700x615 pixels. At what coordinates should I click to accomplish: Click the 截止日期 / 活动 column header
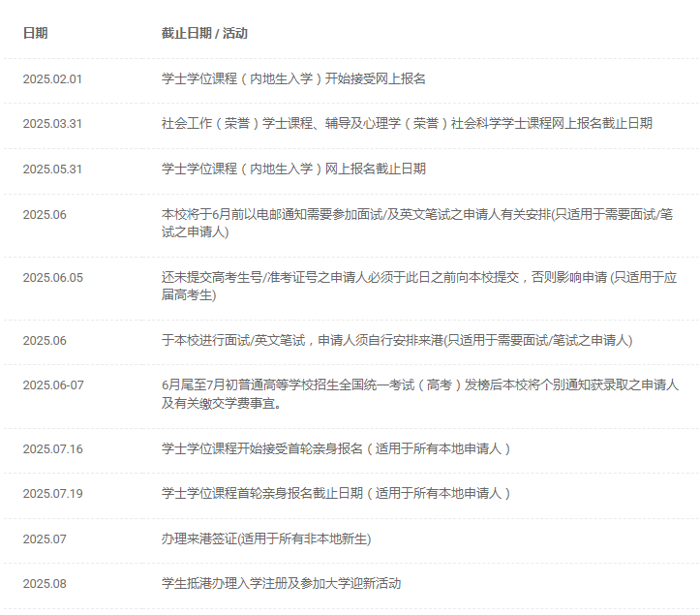[204, 33]
